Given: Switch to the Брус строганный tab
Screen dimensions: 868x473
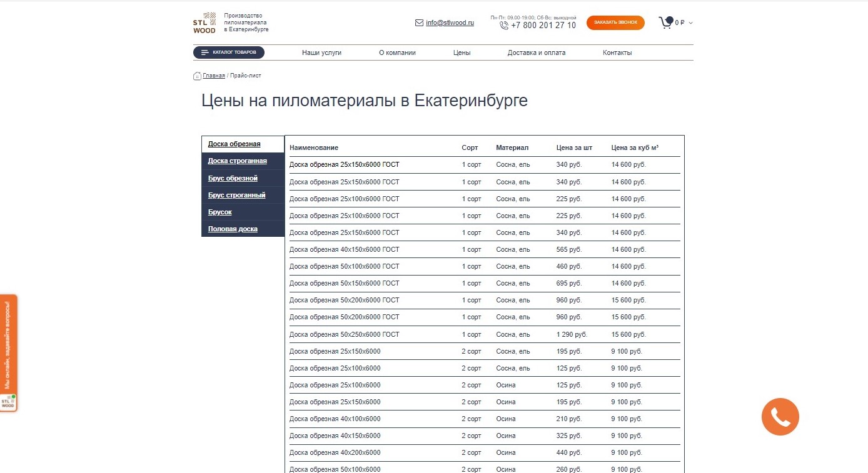Looking at the screenshot, I should [243, 195].
